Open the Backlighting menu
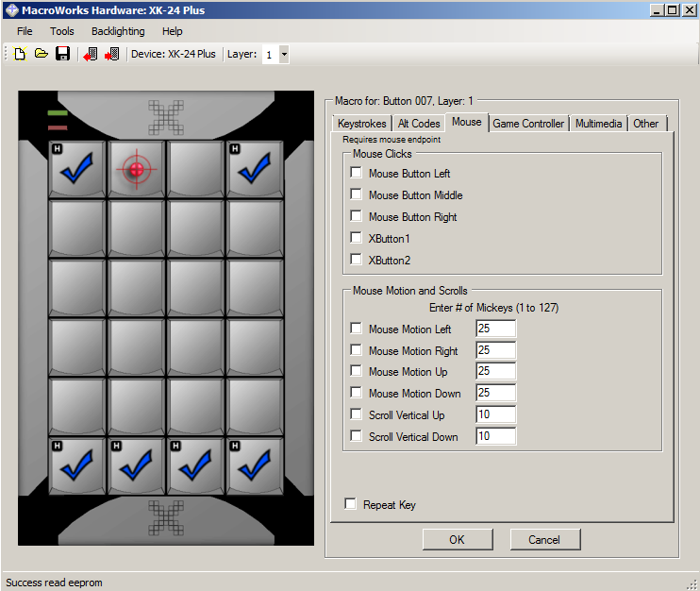Screen dimensions: 700x591 [x=118, y=31]
